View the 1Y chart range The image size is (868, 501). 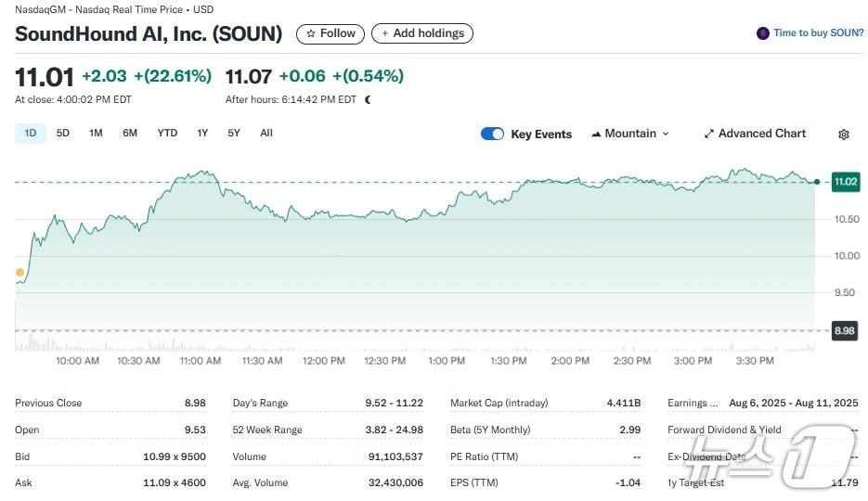[x=202, y=133]
